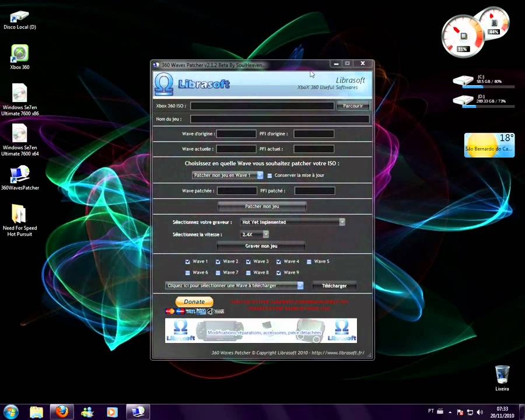The width and height of the screenshot is (525, 420).
Task: Toggle the Wave 9 checkbox
Action: coord(279,272)
